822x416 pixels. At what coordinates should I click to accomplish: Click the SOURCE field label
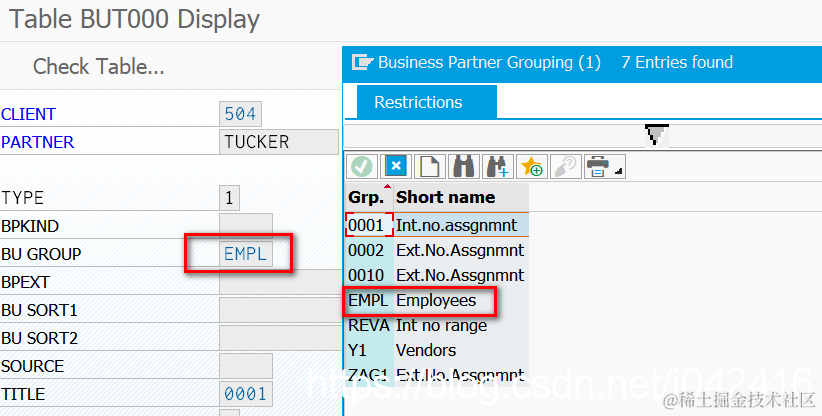pyautogui.click(x=33, y=366)
